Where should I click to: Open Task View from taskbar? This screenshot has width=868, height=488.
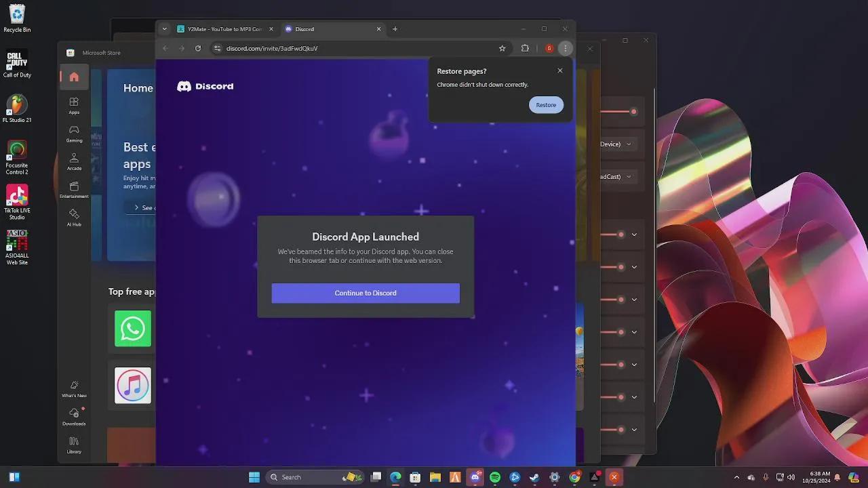376,477
